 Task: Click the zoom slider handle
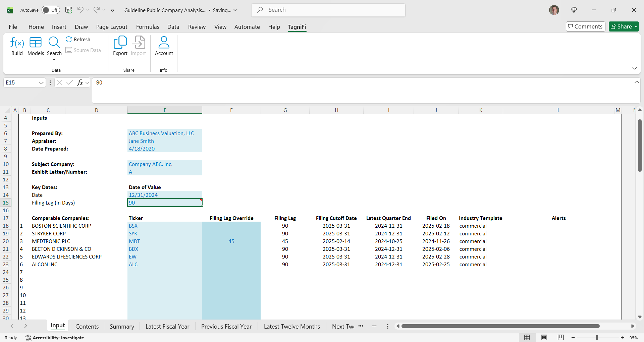[x=597, y=338]
